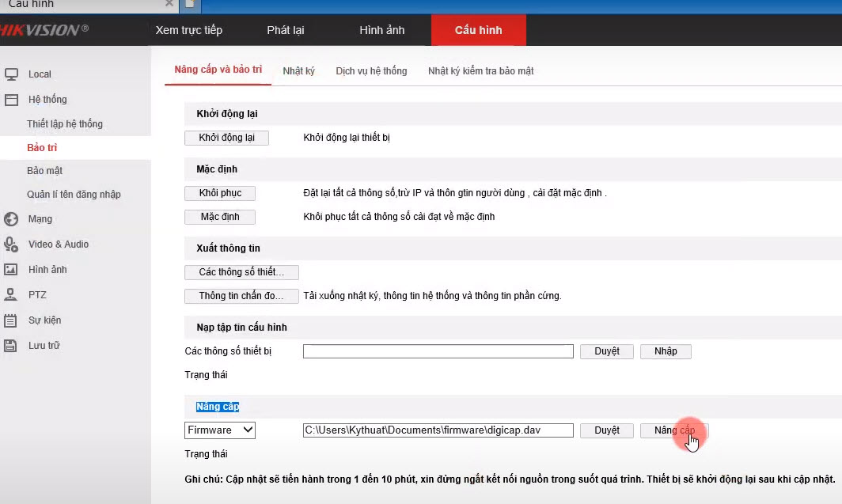
Task: Click the firmware file path field
Action: pos(438,430)
